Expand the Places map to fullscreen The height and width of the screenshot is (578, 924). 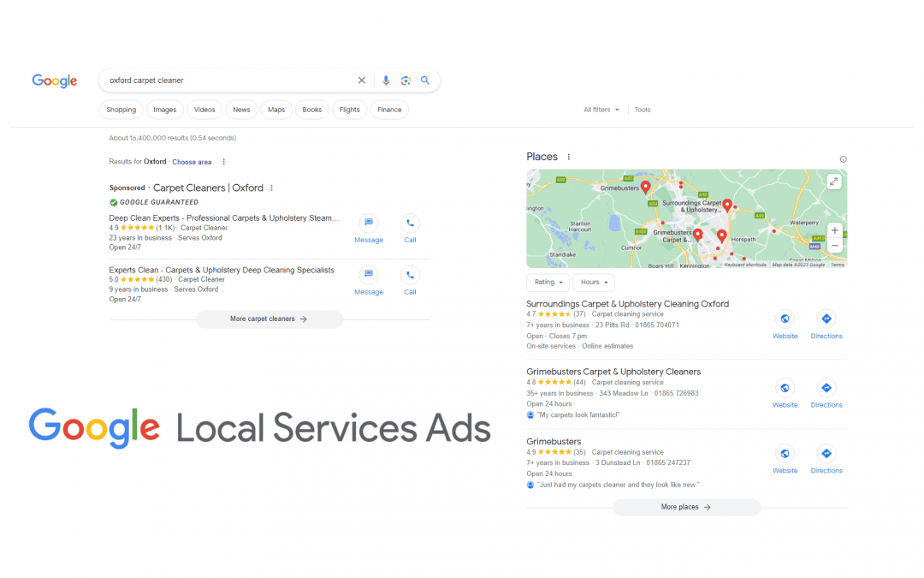coord(834,181)
